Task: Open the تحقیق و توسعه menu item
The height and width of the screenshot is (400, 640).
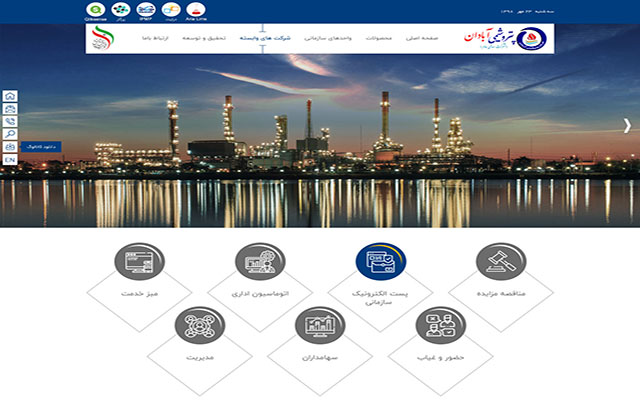Action: point(204,38)
